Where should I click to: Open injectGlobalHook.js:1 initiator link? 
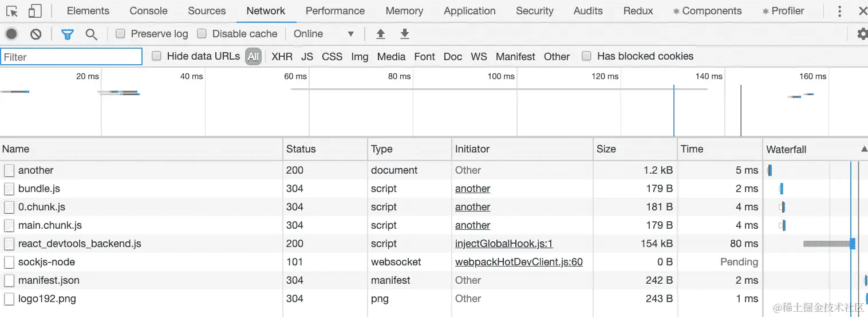tap(504, 244)
